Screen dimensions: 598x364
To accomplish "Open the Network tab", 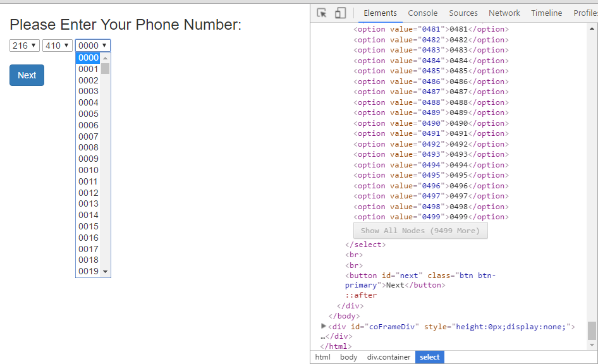I will [x=504, y=13].
